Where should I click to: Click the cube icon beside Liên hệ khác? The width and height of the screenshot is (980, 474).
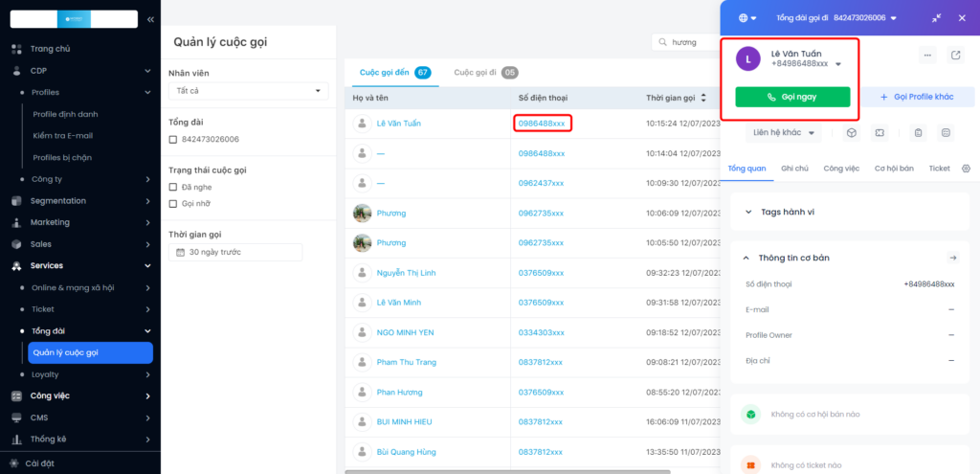coord(851,132)
